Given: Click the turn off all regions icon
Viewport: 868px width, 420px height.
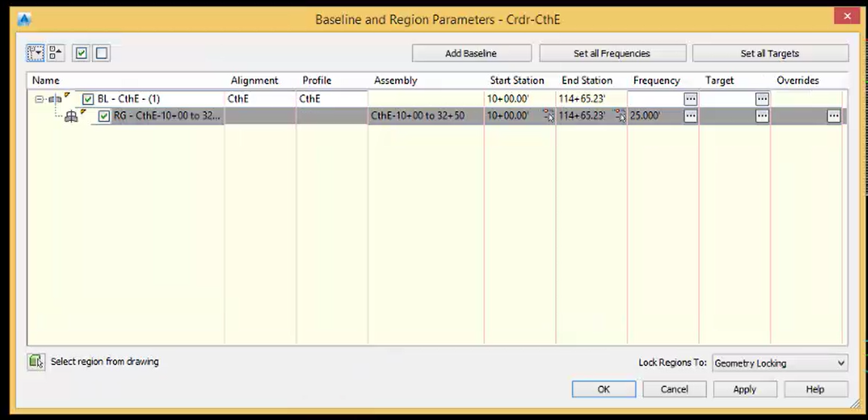Looking at the screenshot, I should (x=102, y=53).
